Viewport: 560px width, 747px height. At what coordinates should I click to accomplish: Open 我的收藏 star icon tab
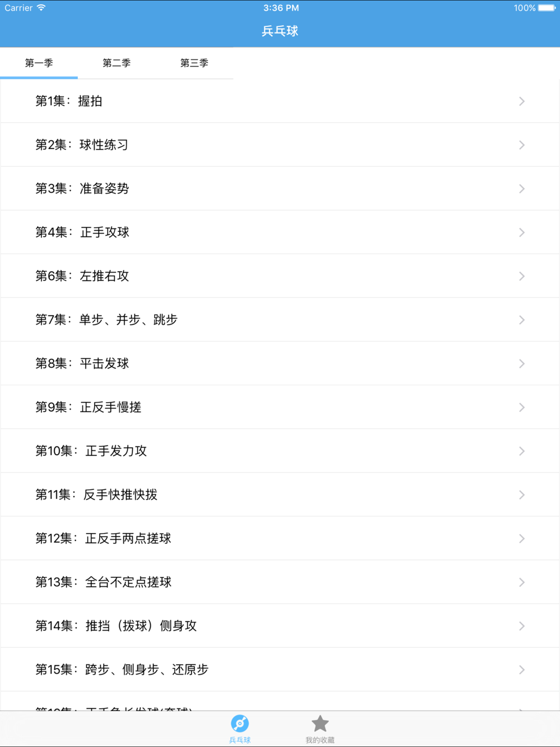(320, 724)
